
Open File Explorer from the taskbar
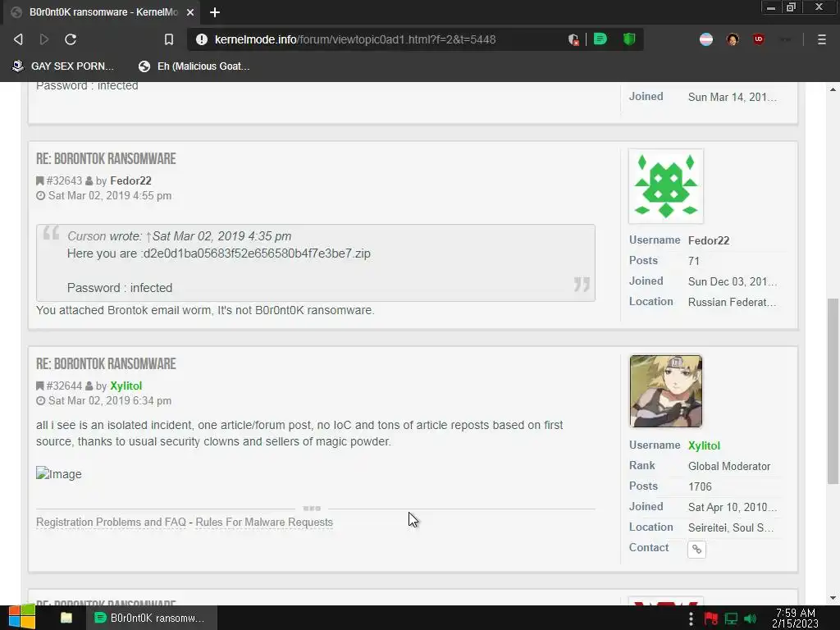(x=66, y=618)
